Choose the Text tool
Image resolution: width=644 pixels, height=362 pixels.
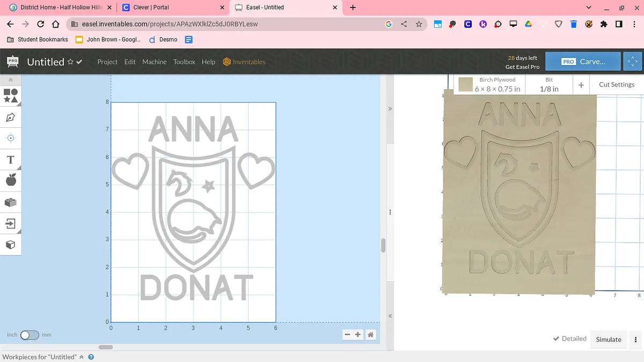pos(11,160)
